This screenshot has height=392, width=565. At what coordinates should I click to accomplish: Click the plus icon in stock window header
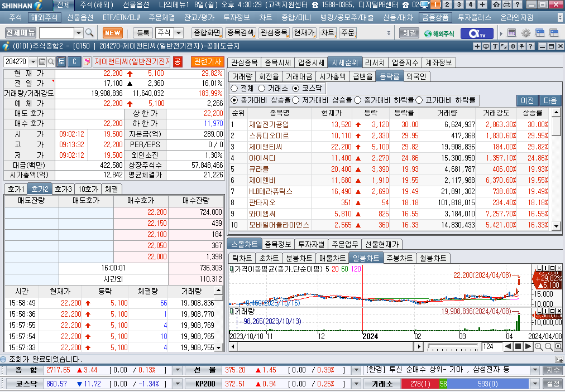[x=477, y=46]
